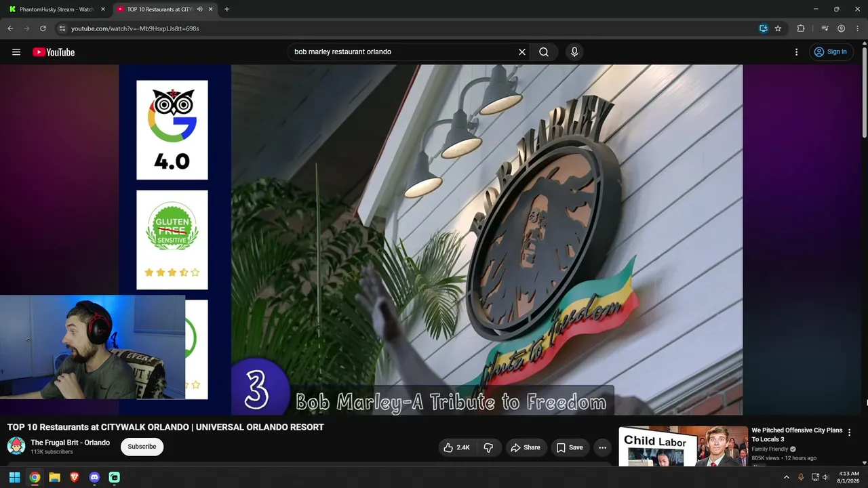Open 'We Pitched Offensive City Plans' video title
The height and width of the screenshot is (488, 868).
coord(797,434)
